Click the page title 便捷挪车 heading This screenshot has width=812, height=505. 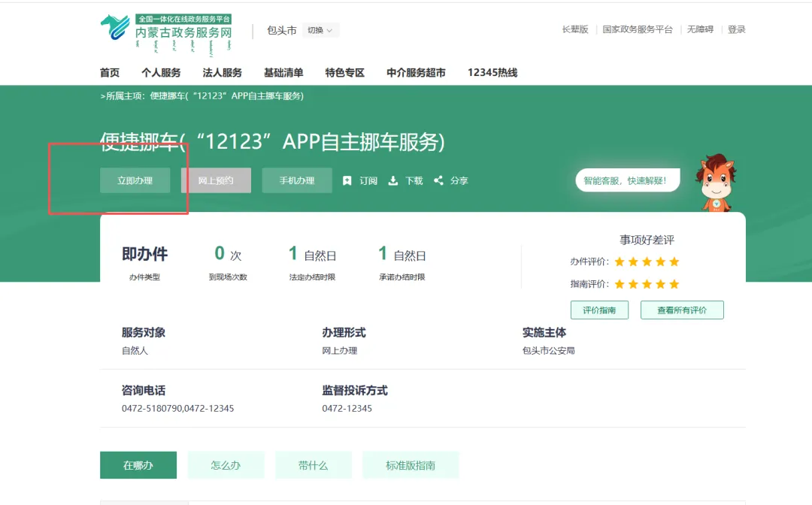coord(272,142)
